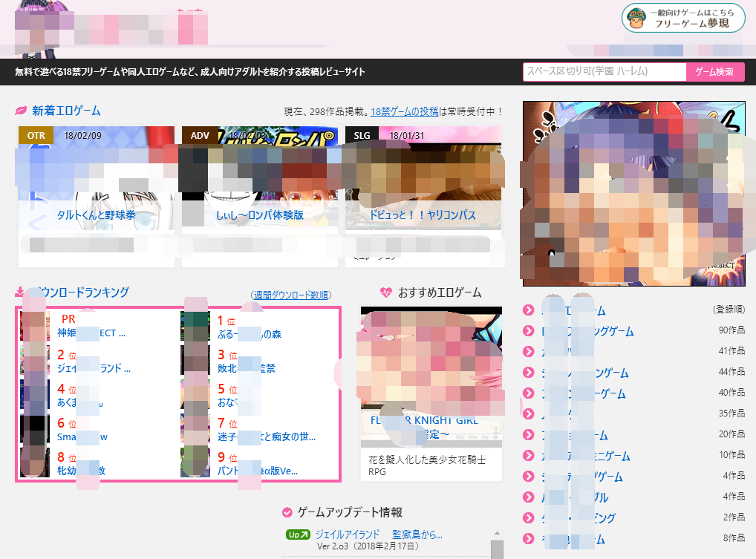Click the arrow icon on the 44作品 row
This screenshot has width=756, height=559.
[529, 372]
